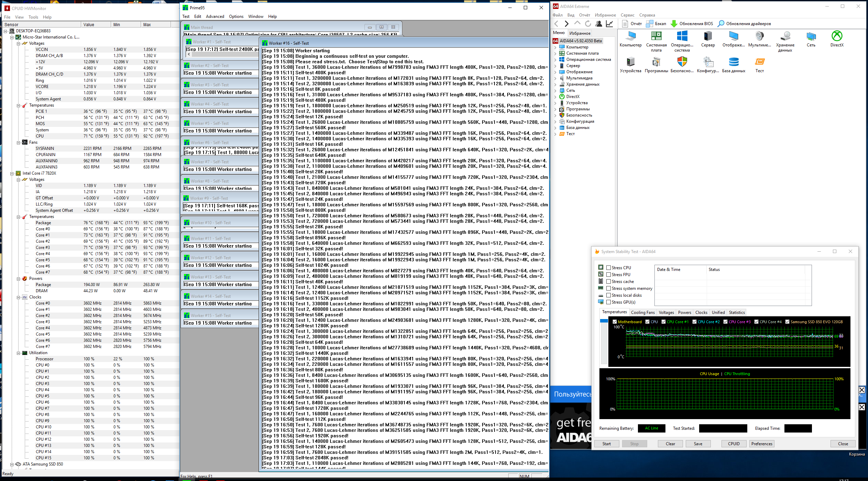Open the База данных large icon
This screenshot has width=868, height=481.
734,62
